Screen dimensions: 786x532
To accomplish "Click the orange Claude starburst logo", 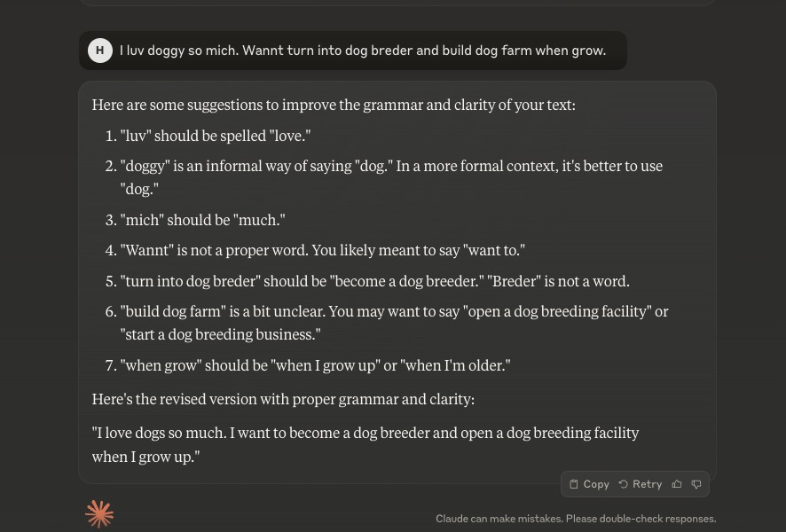I will tap(99, 514).
